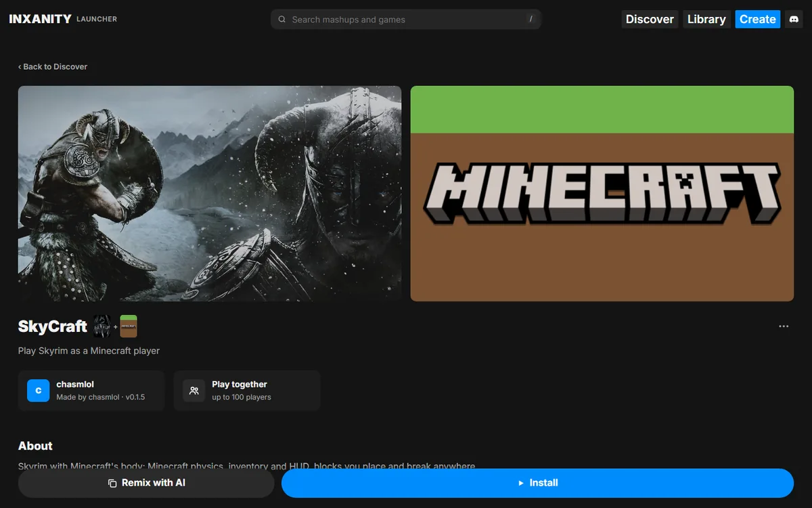Screen dimensions: 812x508
Task: Click the search magnifier icon
Action: [282, 20]
